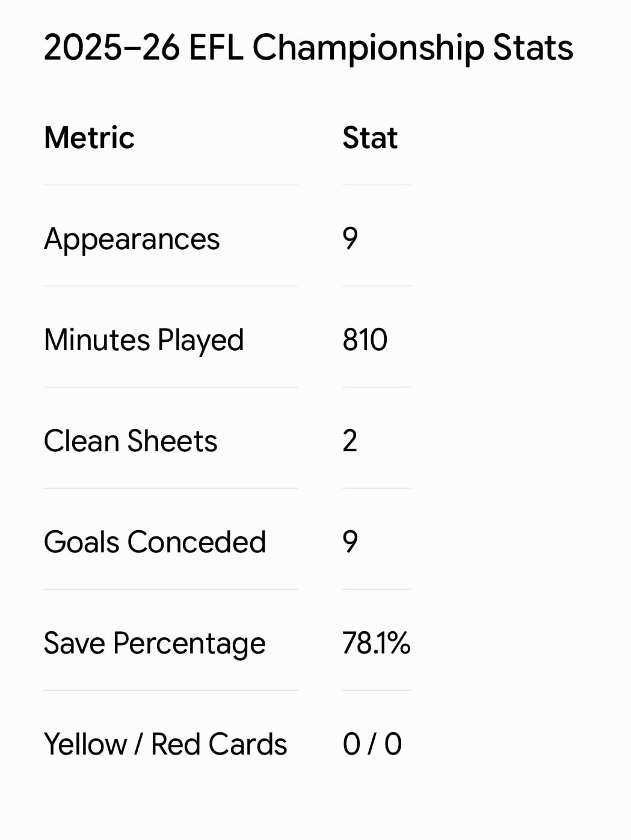Select the word Percentage in the Save row

189,644
